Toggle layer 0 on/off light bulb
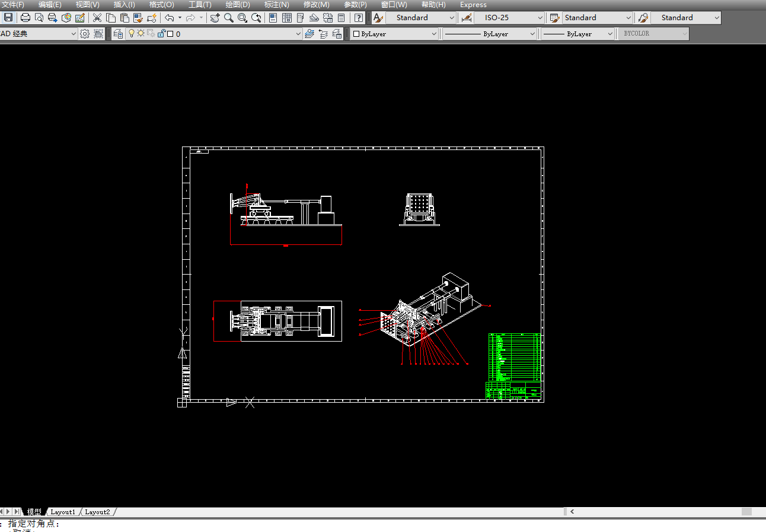Viewport: 766px width, 532px height. pos(132,34)
